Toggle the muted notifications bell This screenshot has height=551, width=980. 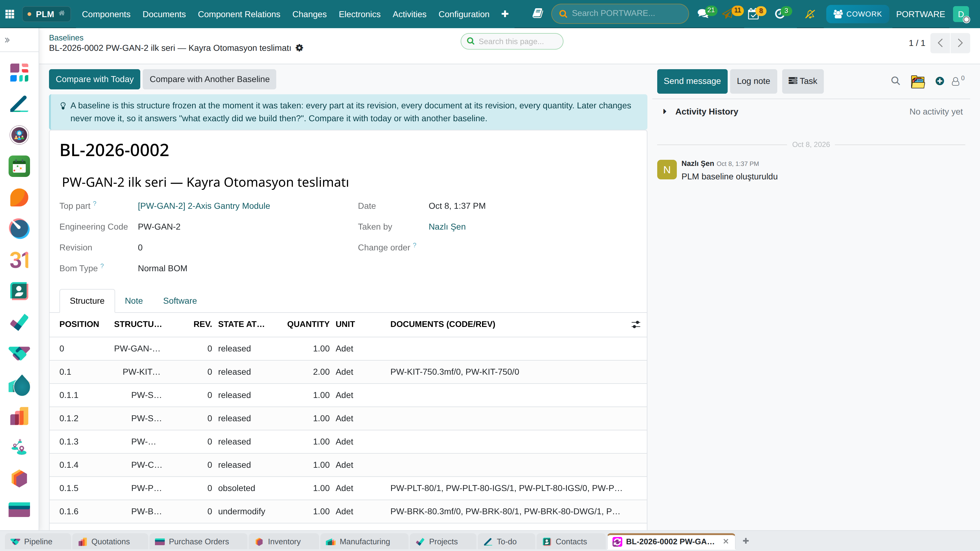[x=810, y=14]
